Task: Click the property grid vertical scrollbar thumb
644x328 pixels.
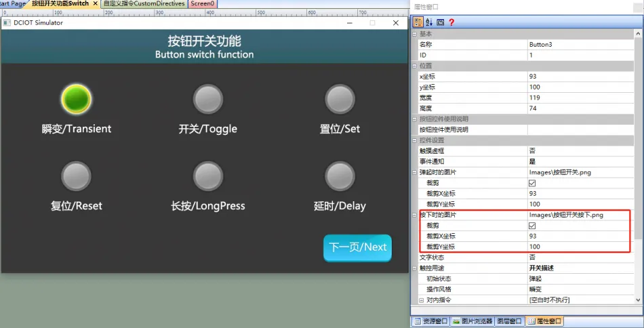Action: click(x=638, y=139)
